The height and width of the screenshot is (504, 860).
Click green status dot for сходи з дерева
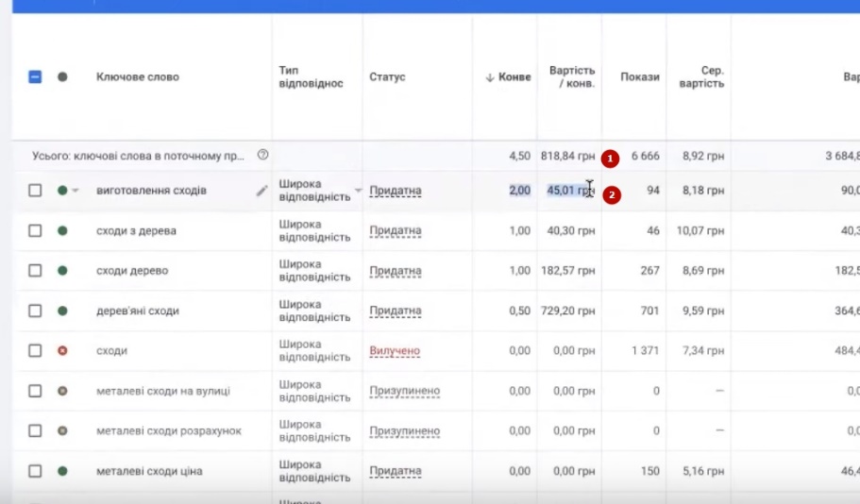62,230
